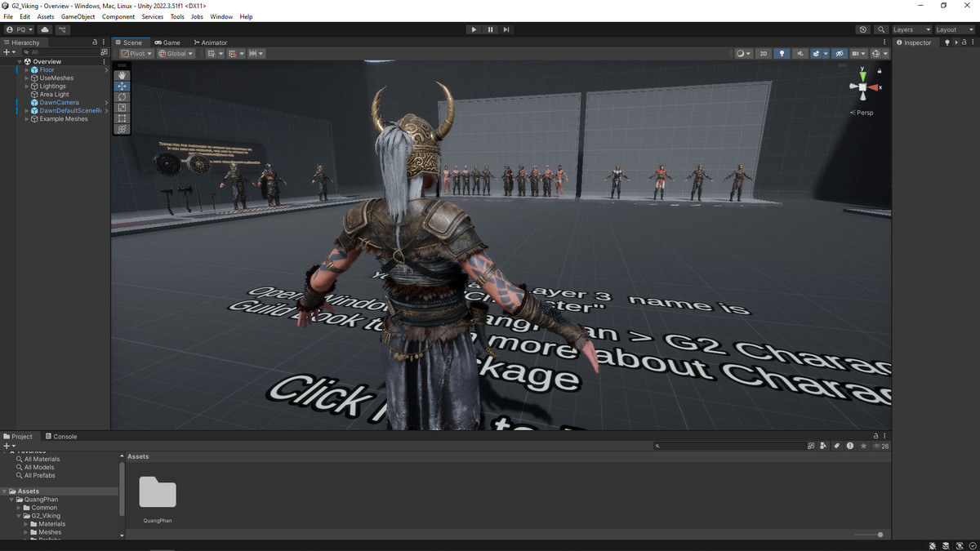Toggle scene lighting bulb button
This screenshot has height=551, width=980.
pos(782,54)
